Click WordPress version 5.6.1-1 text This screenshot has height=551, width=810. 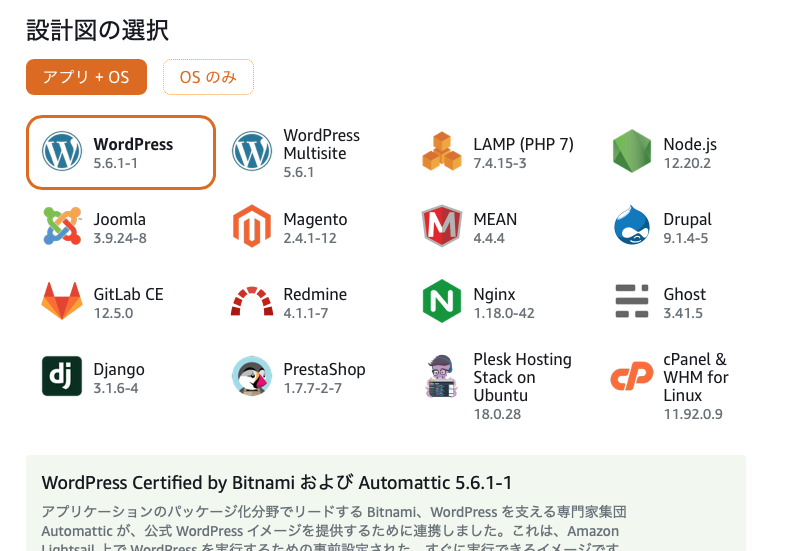pos(116,163)
